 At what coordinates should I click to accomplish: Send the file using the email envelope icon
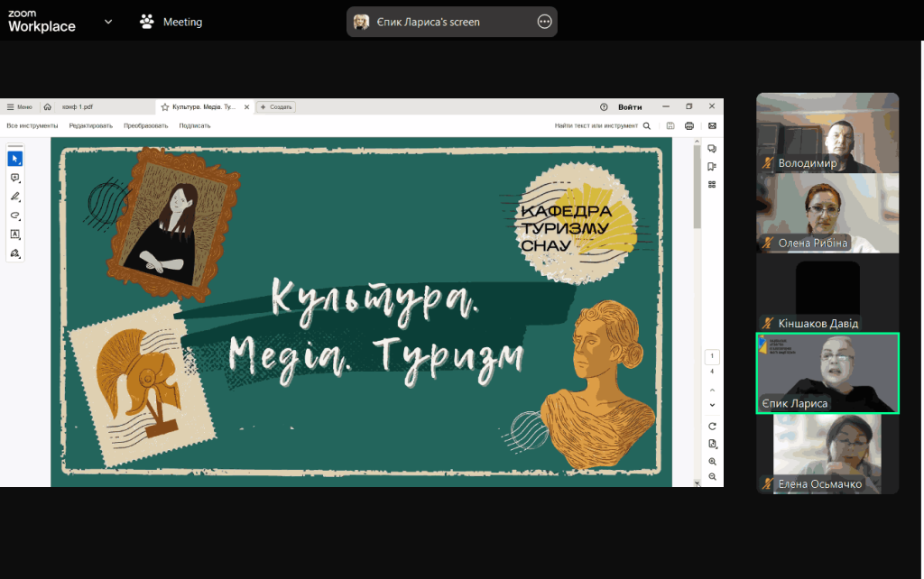712,125
